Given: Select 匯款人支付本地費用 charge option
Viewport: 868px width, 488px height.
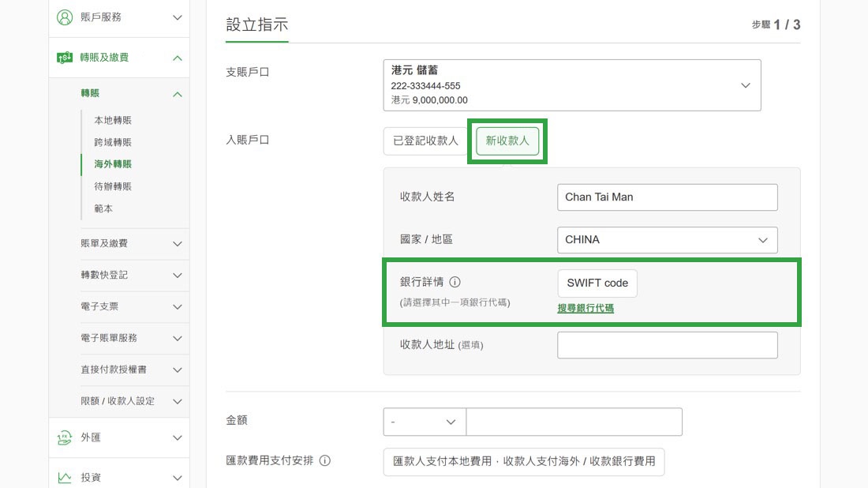Looking at the screenshot, I should coord(524,461).
